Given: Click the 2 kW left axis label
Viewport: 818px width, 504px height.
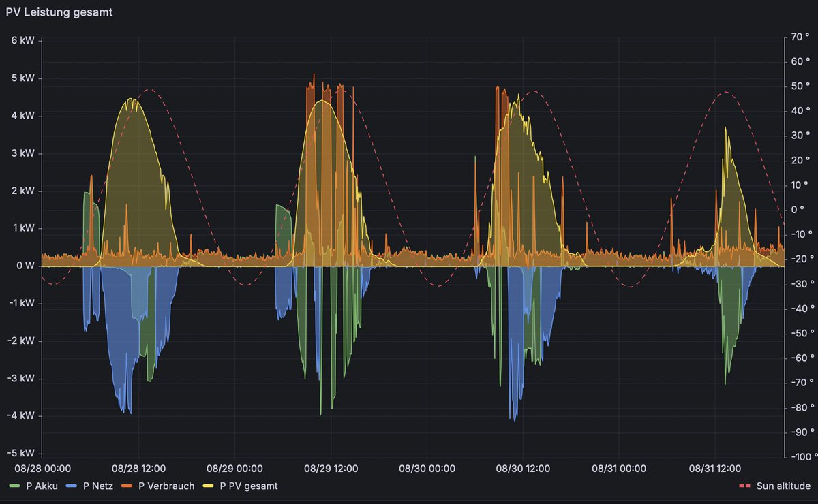Looking at the screenshot, I should [x=24, y=191].
